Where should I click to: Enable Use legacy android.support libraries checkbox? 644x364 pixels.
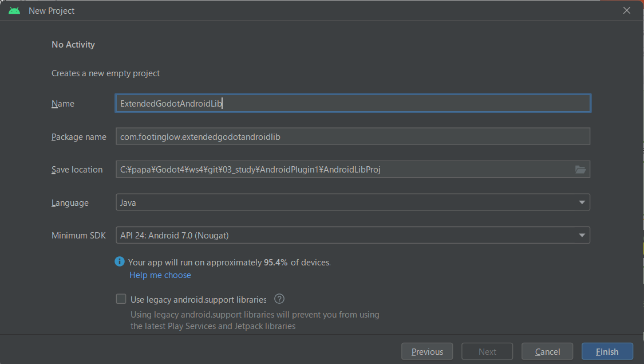coord(121,299)
